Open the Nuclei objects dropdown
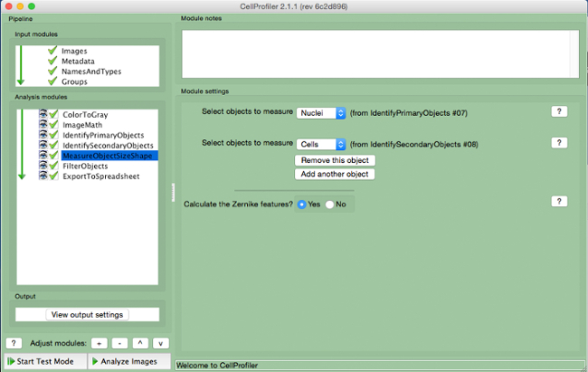588x372 pixels. coord(321,113)
